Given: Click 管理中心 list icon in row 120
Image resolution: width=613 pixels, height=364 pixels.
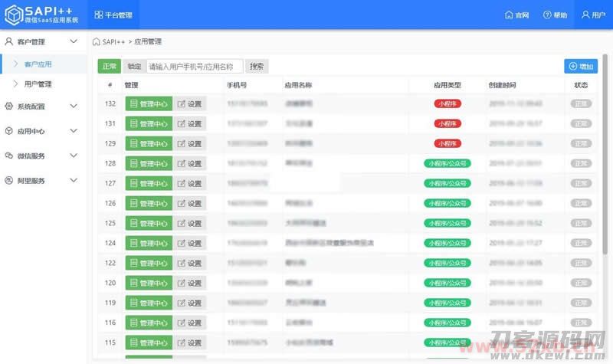Looking at the screenshot, I should pyautogui.click(x=133, y=283).
